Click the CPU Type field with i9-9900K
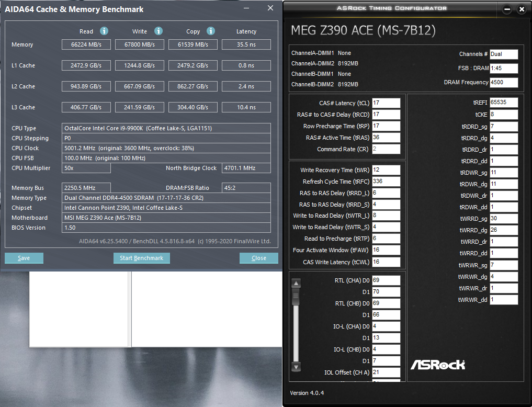Viewport: 532px width, 407px height. point(166,128)
